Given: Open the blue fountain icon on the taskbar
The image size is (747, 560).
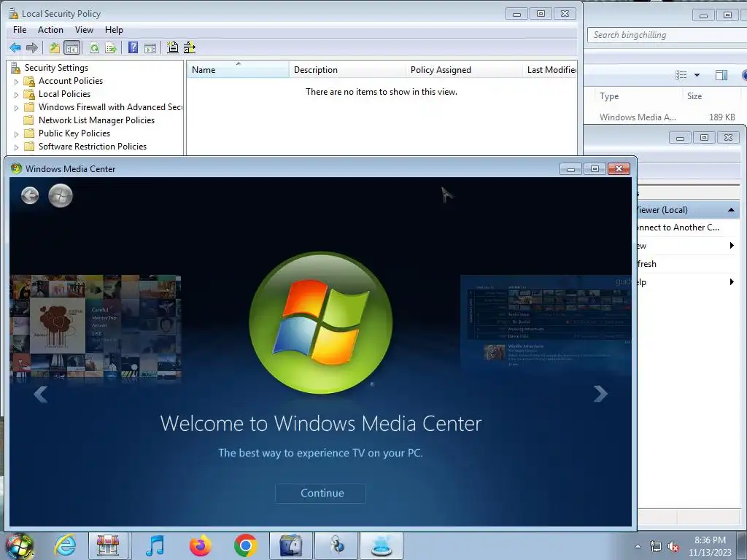Looking at the screenshot, I should (x=381, y=545).
